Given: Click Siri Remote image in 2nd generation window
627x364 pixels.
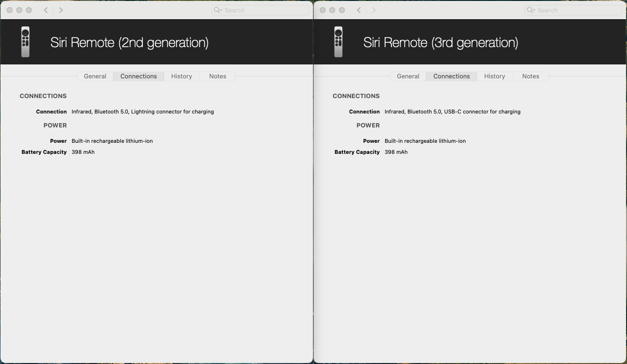Looking at the screenshot, I should coord(25,42).
